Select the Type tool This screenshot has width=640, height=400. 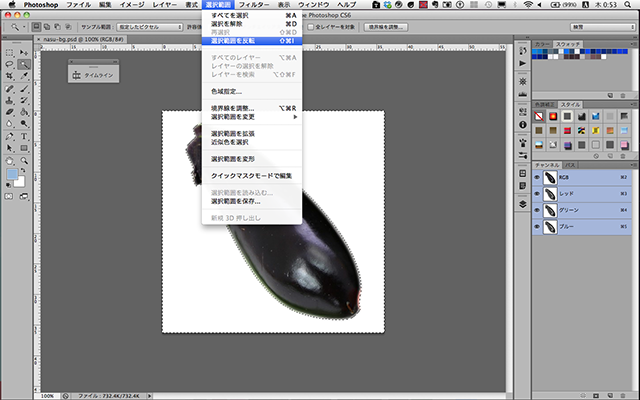(23, 135)
